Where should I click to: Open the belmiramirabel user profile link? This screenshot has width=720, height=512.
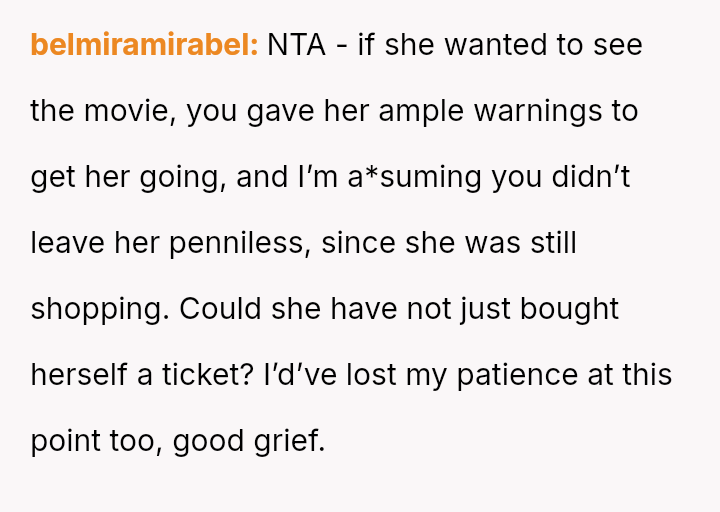(x=145, y=45)
